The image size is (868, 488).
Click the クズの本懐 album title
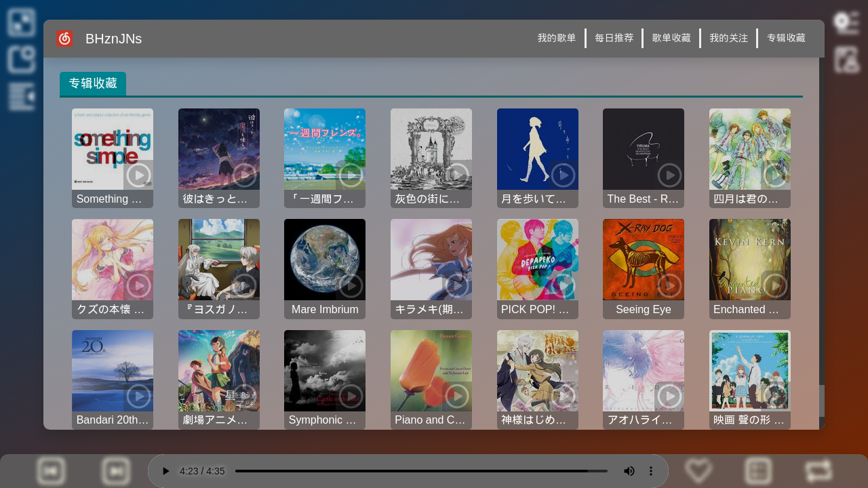click(x=113, y=310)
